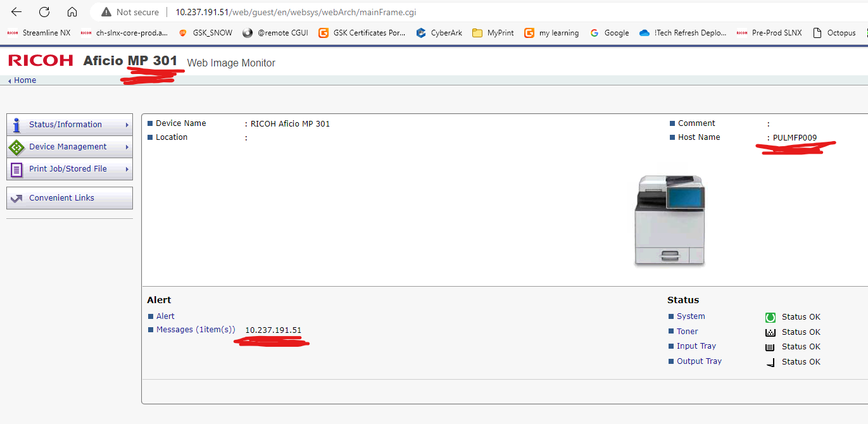Open the Streamline NX bookmark

[x=39, y=33]
